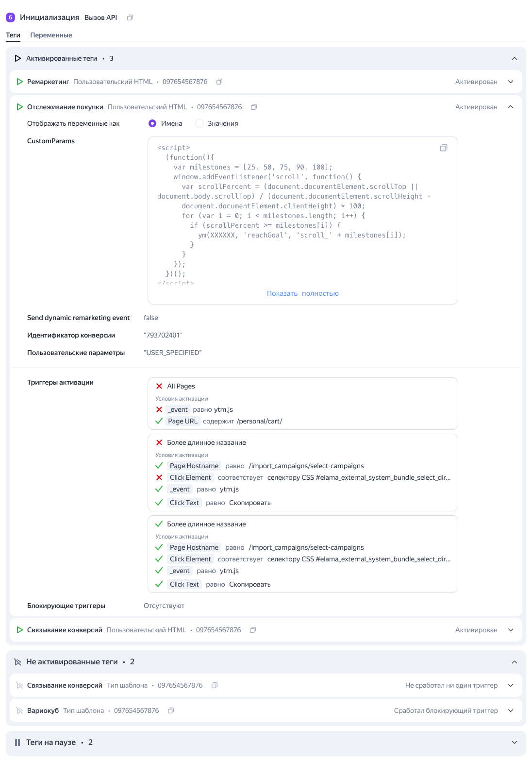Expand the Вариокуб tag row
This screenshot has width=532, height=760.
click(x=511, y=710)
